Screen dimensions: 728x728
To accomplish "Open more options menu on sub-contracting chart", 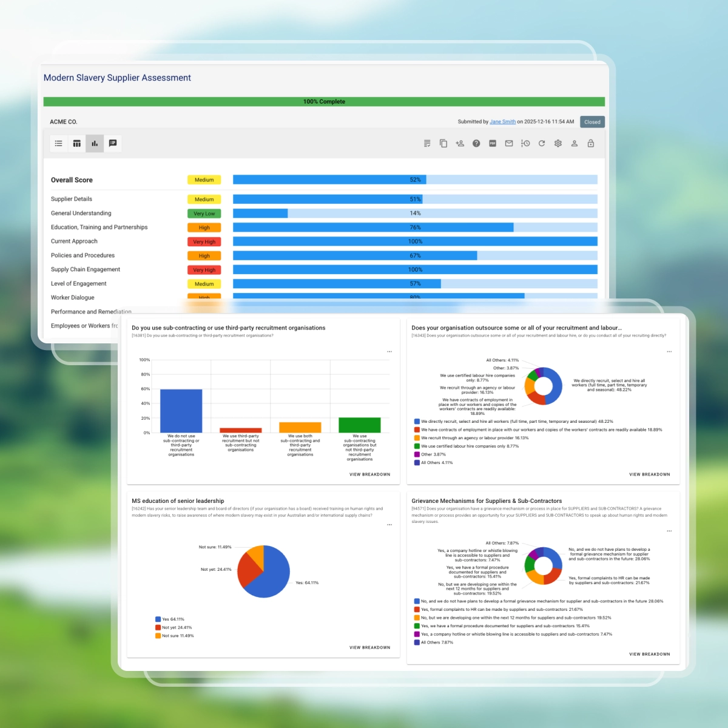I will click(389, 352).
